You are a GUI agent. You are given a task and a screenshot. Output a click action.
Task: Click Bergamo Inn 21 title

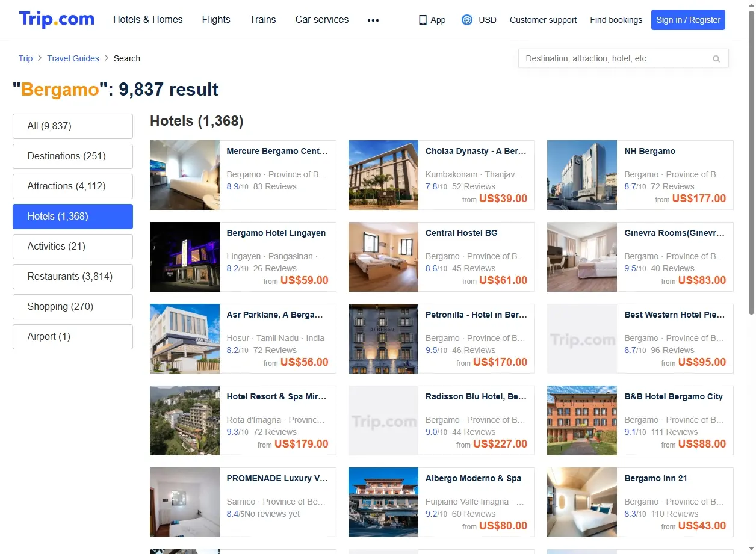(655, 479)
